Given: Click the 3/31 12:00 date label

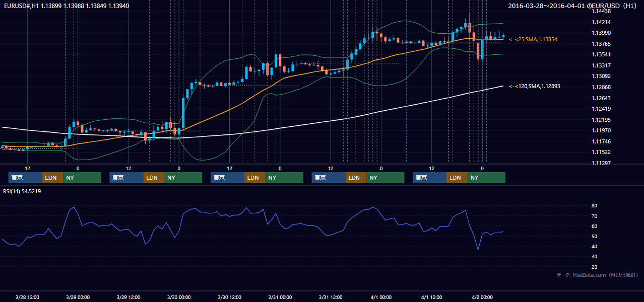Looking at the screenshot, I should [x=331, y=297].
